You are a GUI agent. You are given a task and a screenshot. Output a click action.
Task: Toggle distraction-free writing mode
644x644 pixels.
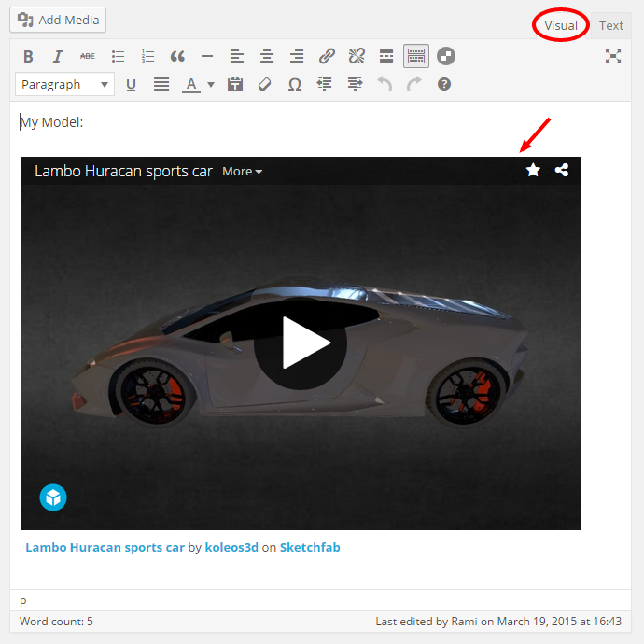pyautogui.click(x=613, y=56)
